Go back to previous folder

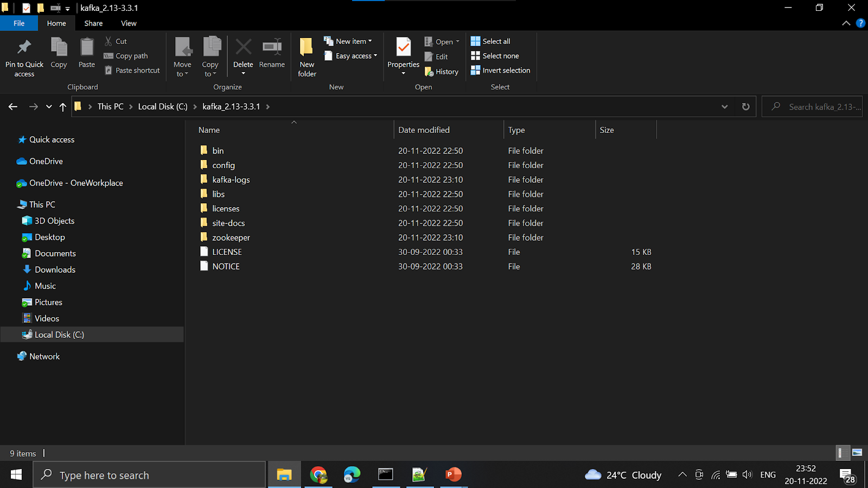pos(13,107)
